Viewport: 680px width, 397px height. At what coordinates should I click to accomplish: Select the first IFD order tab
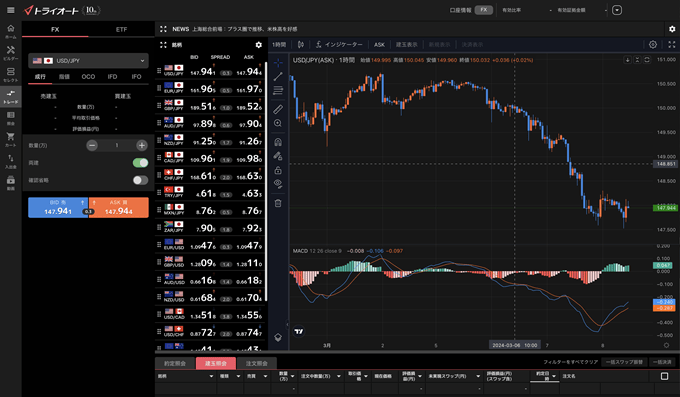112,76
